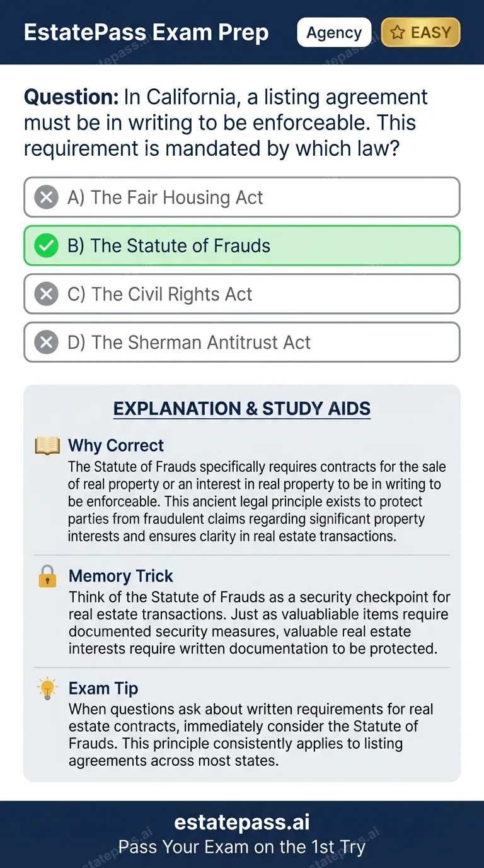Open the Agency category selector
Screen dimensions: 484x868
[x=334, y=32]
